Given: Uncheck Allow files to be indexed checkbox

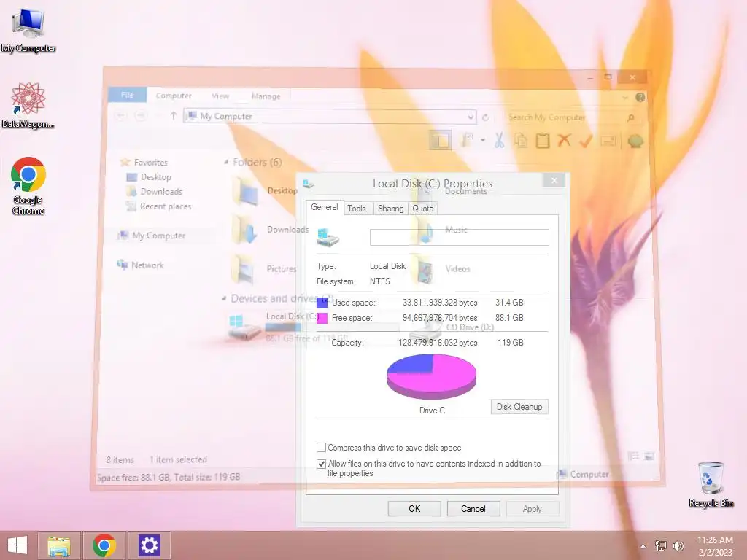Looking at the screenshot, I should (322, 463).
